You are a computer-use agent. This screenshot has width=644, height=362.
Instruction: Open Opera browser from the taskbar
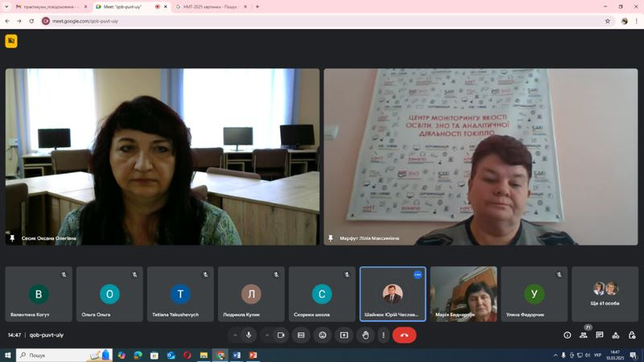pos(188,355)
